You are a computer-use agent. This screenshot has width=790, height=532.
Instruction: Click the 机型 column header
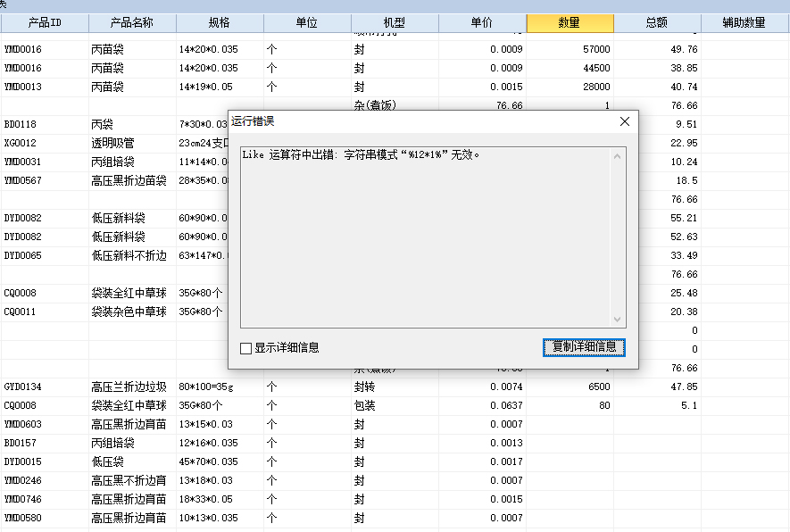(x=395, y=22)
